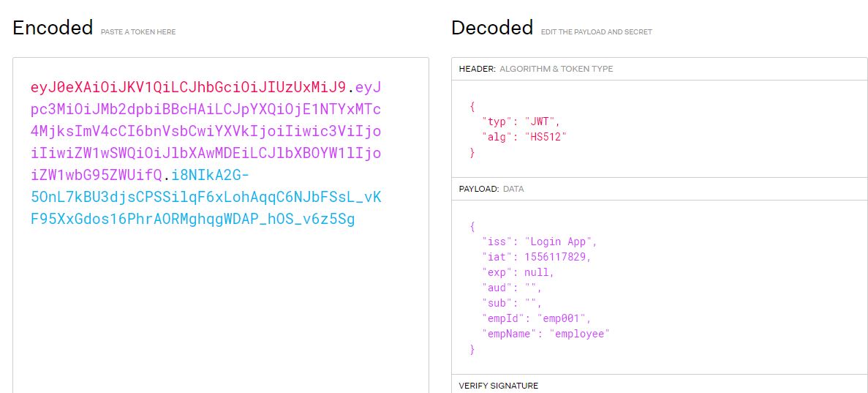The image size is (868, 393).
Task: Click the "sub": "" payload line
Action: point(512,303)
